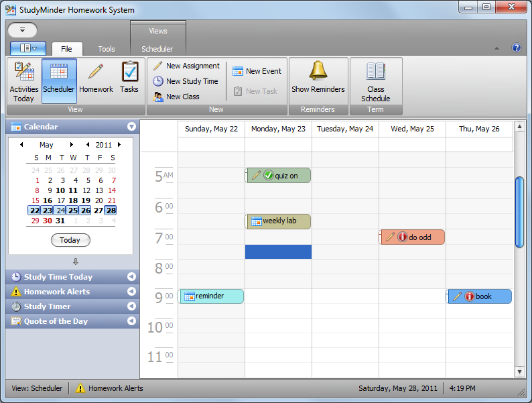Switch to the File tab
The width and height of the screenshot is (532, 403).
tap(66, 49)
